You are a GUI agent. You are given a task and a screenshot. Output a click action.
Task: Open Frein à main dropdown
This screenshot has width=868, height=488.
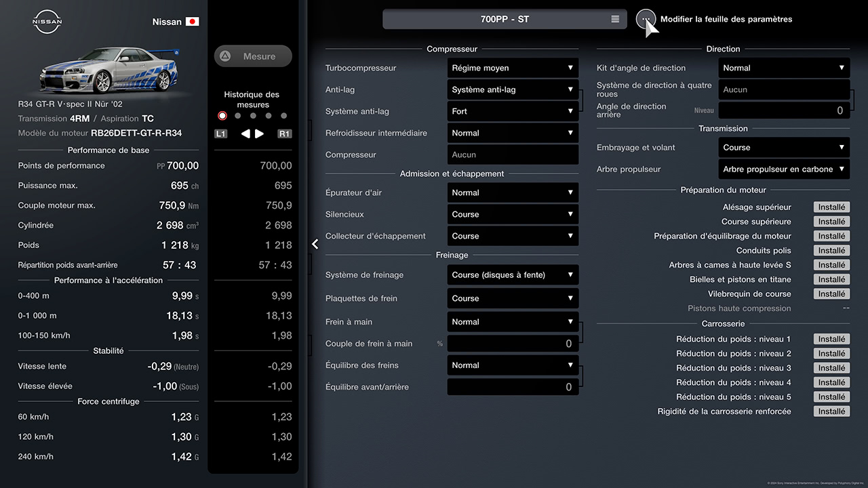pos(513,322)
